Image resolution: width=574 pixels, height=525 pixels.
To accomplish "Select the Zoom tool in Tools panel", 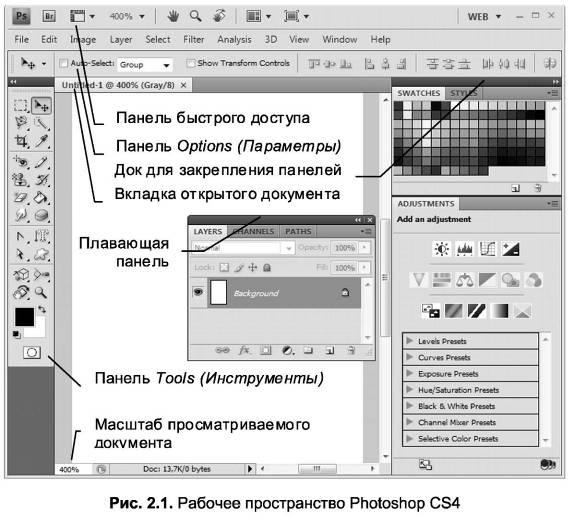I will pos(41,292).
